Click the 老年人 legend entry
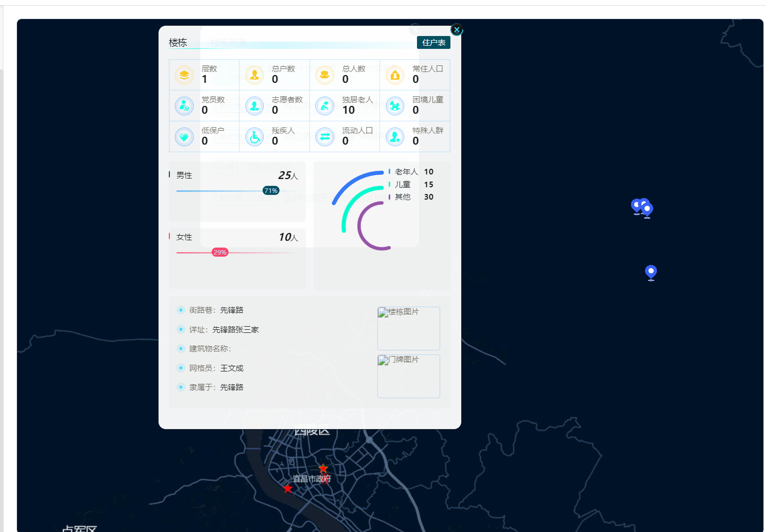766x532 pixels. click(x=411, y=172)
